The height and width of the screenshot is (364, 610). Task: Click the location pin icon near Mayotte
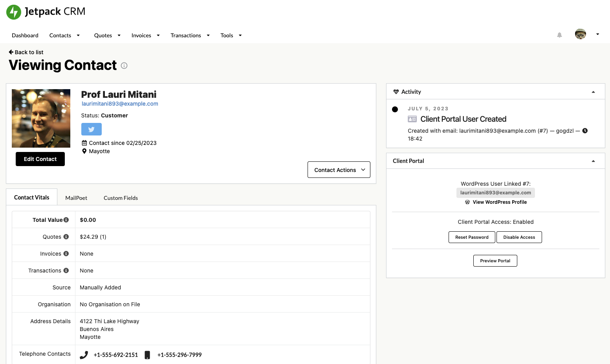[84, 151]
